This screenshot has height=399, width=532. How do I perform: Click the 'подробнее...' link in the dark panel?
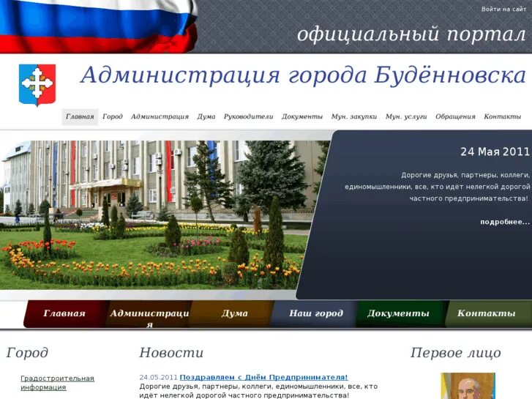coord(505,222)
